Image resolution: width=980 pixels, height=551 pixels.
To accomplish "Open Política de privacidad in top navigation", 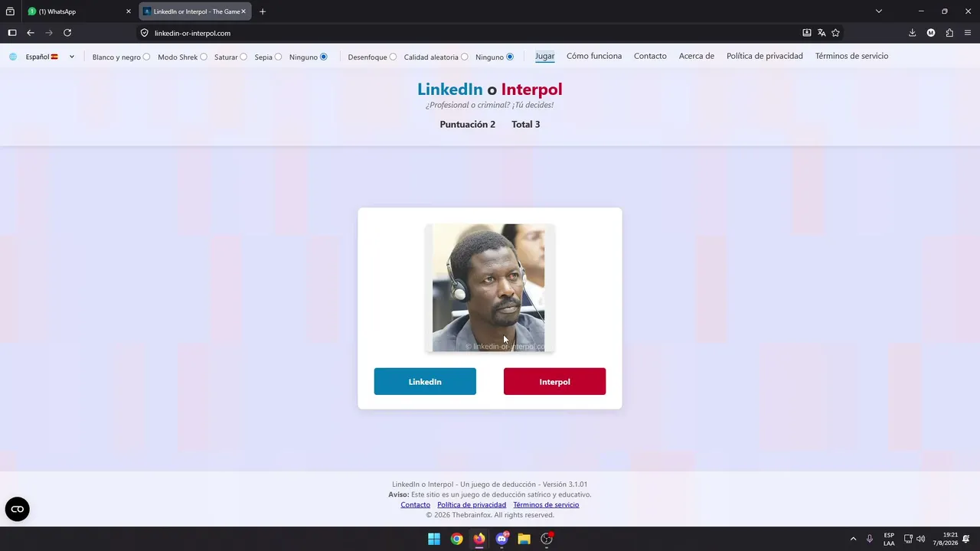I will 765,56.
